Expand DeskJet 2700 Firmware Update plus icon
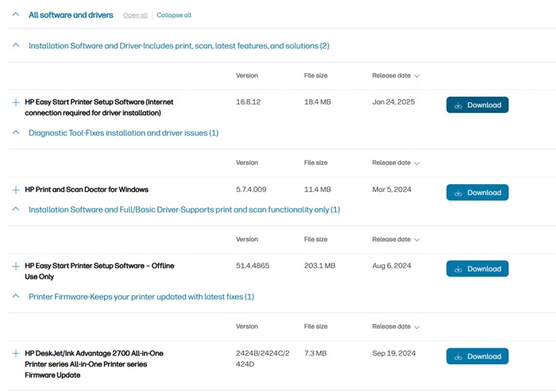Screen dimensions: 556x392 (16, 353)
